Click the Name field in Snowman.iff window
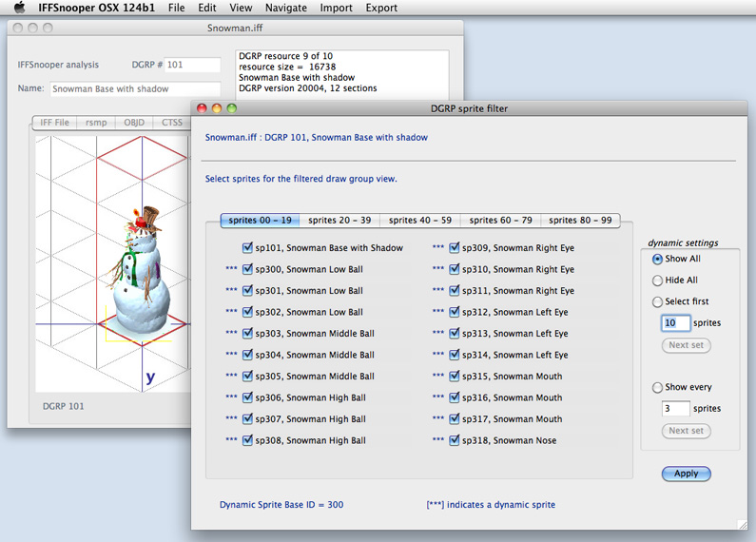This screenshot has width=756, height=542. coord(135,88)
